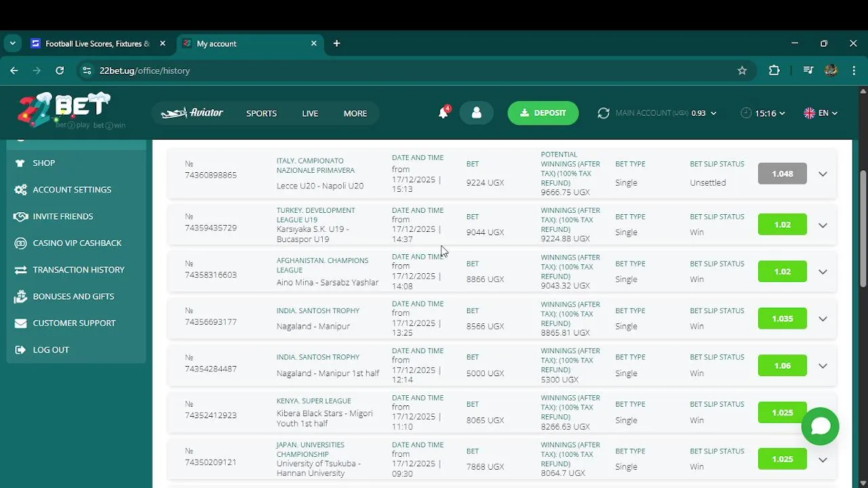Click the site information icon in address bar

(86, 70)
